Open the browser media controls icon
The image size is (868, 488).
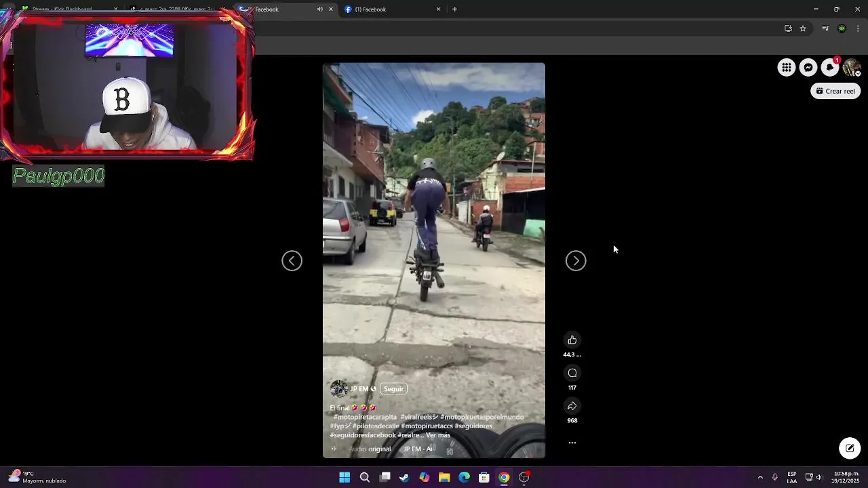825,28
